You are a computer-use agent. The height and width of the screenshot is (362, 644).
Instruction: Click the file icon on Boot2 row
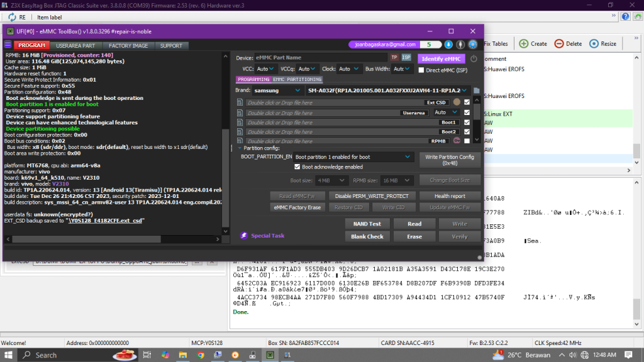[x=240, y=132]
